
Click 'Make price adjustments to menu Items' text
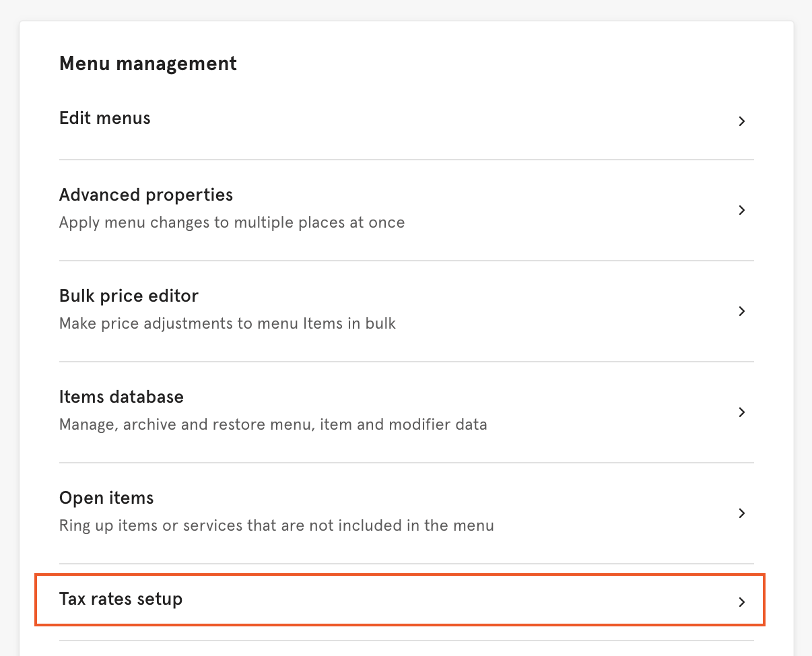click(x=227, y=324)
